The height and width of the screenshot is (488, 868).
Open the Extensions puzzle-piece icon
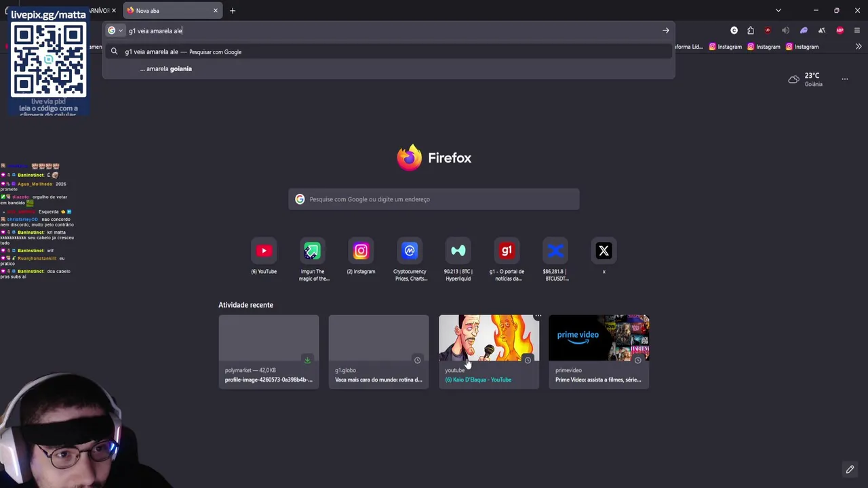[751, 30]
